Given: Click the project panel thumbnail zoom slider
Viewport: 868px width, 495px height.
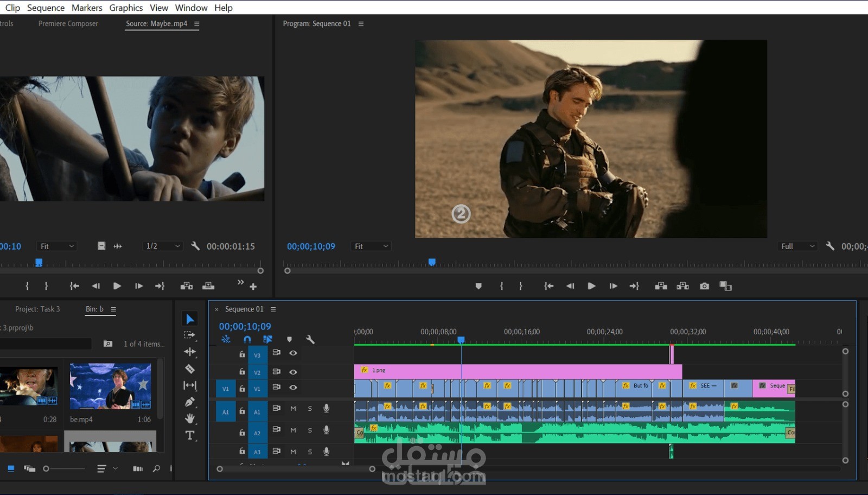Looking at the screenshot, I should (x=47, y=468).
